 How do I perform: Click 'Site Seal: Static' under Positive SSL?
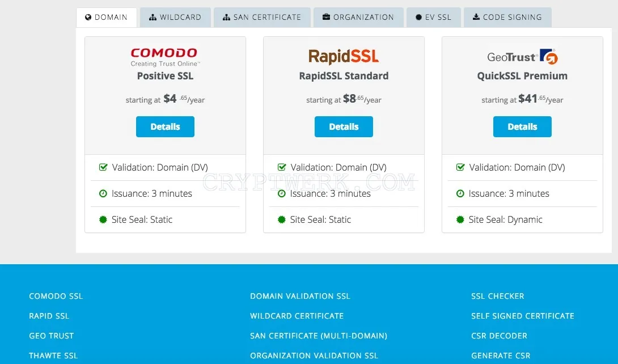[x=142, y=220]
